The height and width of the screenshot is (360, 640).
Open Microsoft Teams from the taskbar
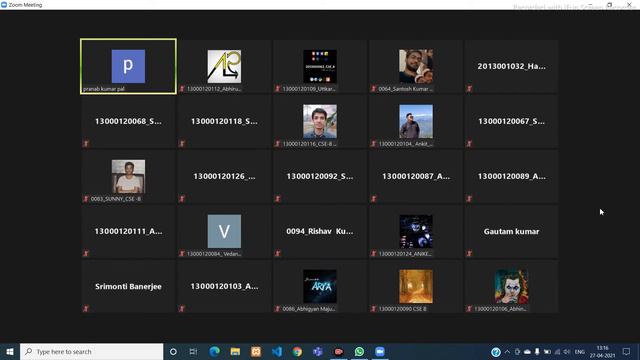(x=318, y=351)
